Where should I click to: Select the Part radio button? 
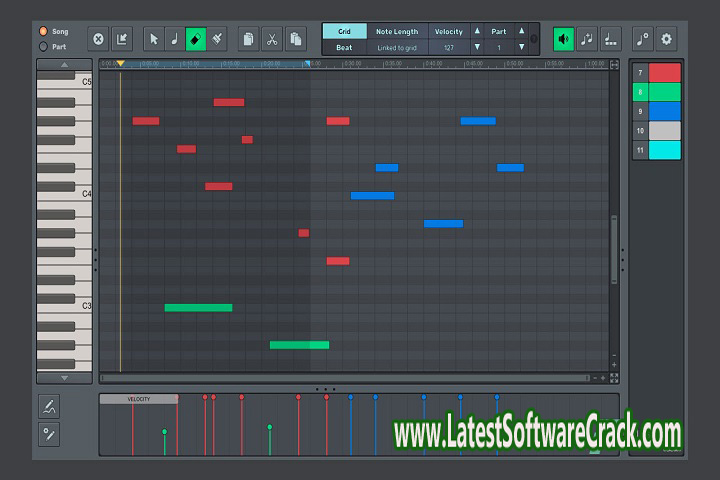point(43,47)
